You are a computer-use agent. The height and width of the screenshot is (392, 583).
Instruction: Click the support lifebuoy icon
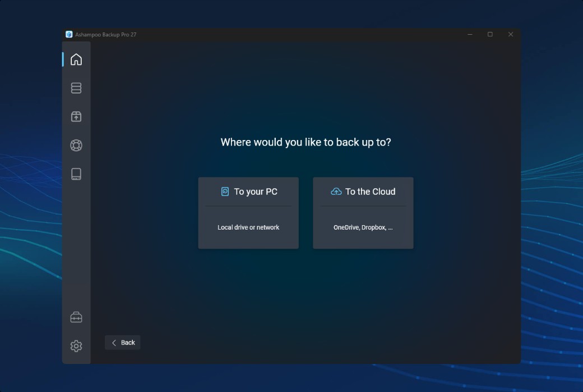click(x=76, y=145)
